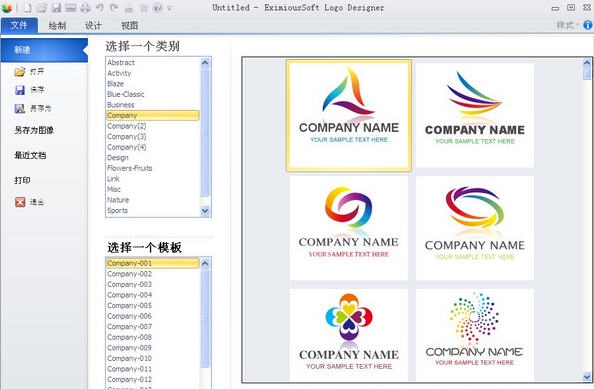Click the Save floppy icon in quick toolbar

click(x=56, y=8)
